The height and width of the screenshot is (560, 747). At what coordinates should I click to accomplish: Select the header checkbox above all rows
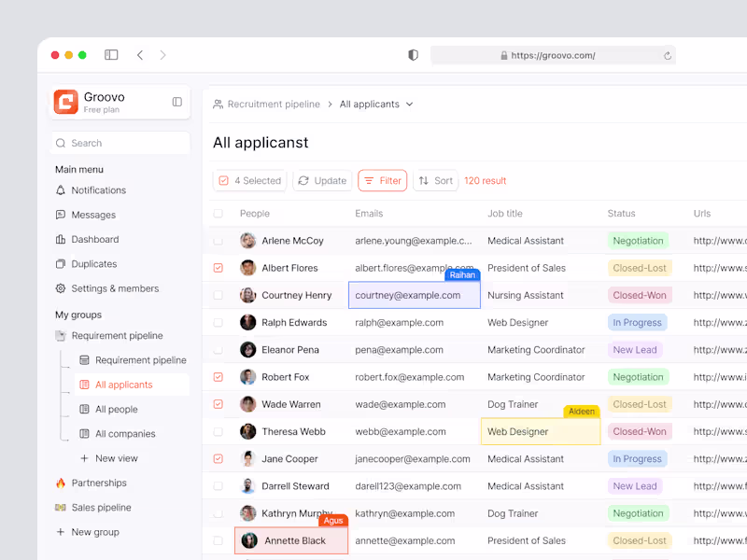[x=218, y=213]
